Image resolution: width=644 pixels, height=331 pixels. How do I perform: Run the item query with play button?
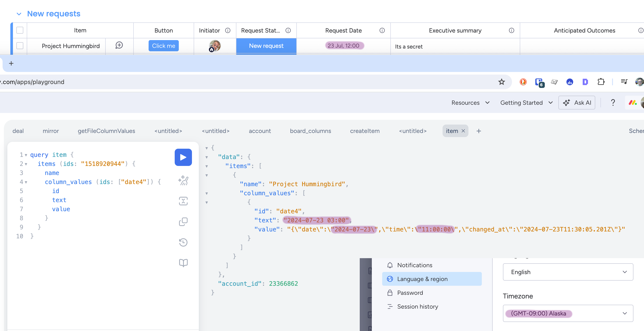(183, 157)
